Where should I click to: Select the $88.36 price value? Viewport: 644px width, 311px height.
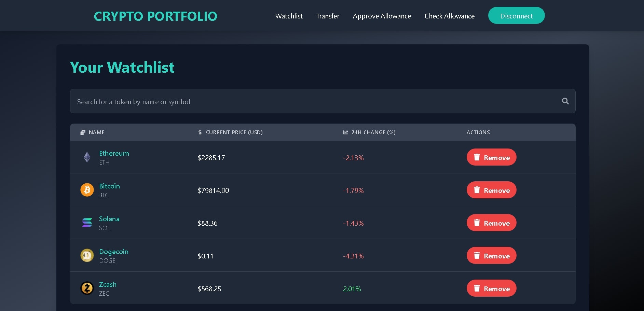pos(207,223)
